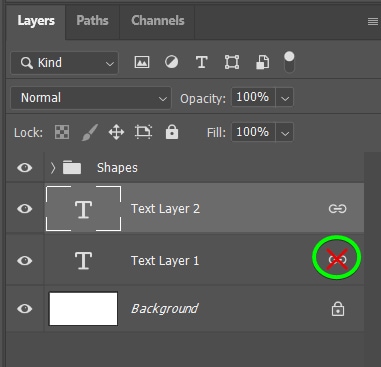Switch to the Paths tab
381x367 pixels.
[92, 21]
